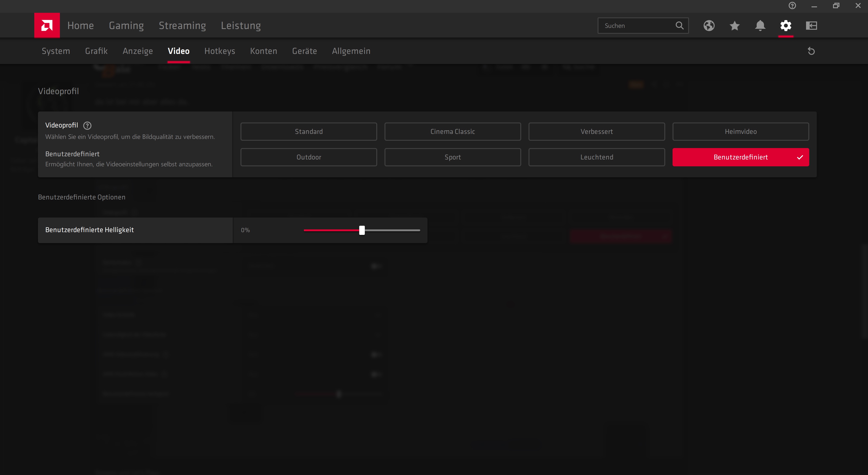Select the Outdoor video profile
This screenshot has width=868, height=475.
pyautogui.click(x=309, y=157)
